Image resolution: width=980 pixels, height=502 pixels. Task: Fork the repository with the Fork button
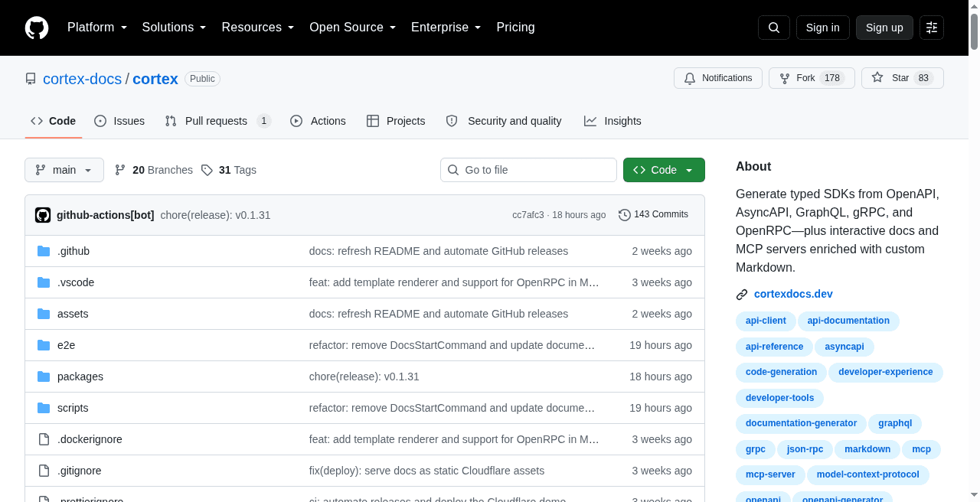pos(812,78)
